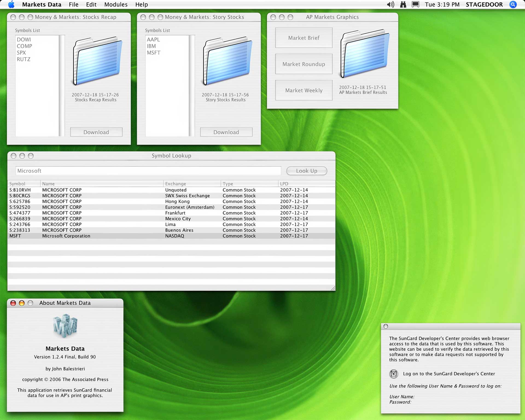Click the Story Stocks symbols list scrollbar
The width and height of the screenshot is (525, 420).
pos(192,86)
